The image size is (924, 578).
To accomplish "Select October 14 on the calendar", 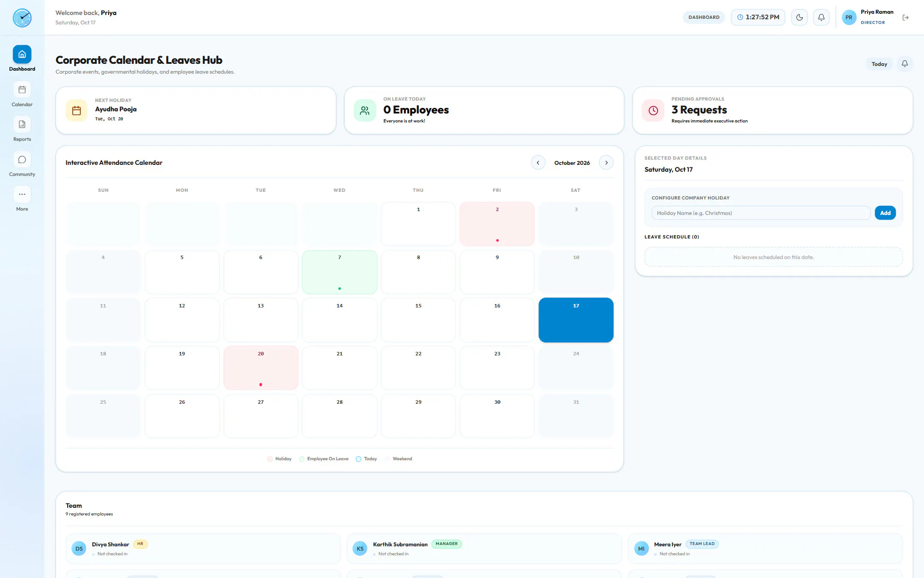I will pos(339,320).
